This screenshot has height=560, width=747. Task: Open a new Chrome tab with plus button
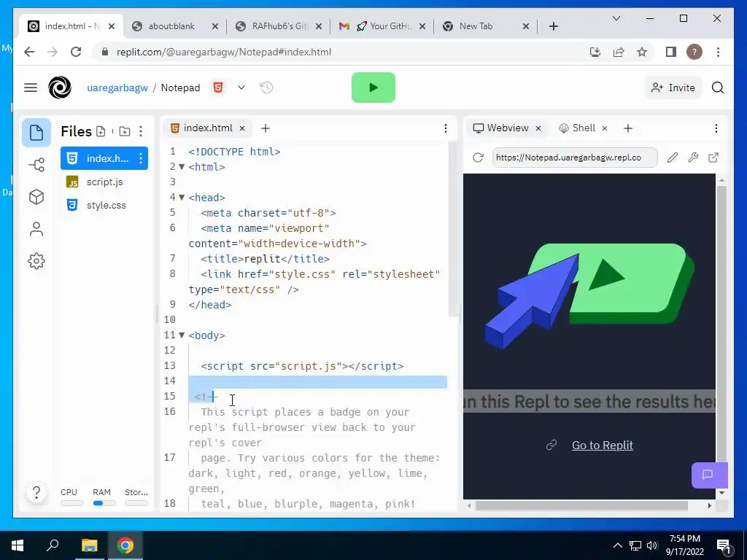(554, 26)
